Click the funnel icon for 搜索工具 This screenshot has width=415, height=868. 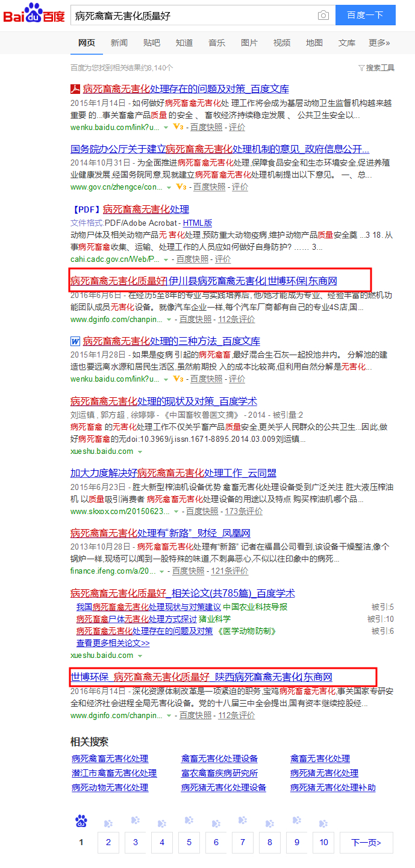click(x=361, y=68)
